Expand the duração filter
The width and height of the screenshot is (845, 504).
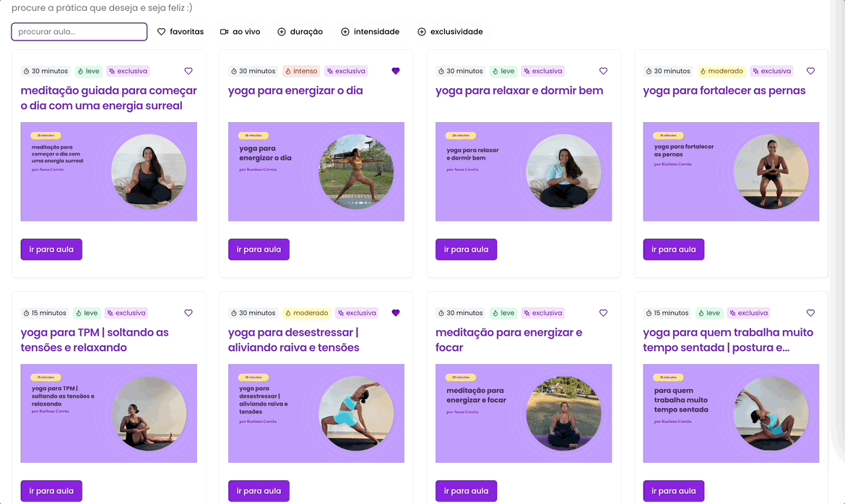tap(300, 31)
